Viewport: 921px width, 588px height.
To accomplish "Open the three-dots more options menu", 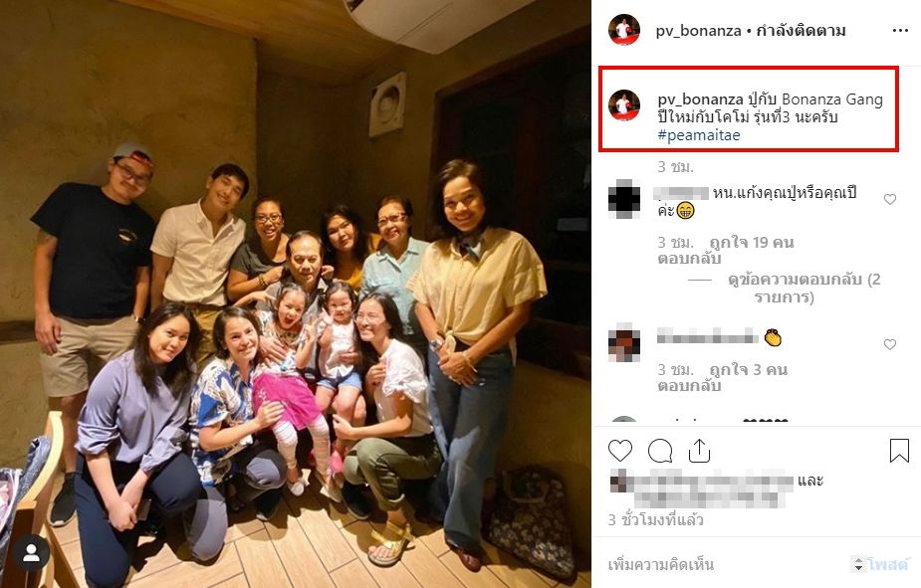I will tap(900, 31).
